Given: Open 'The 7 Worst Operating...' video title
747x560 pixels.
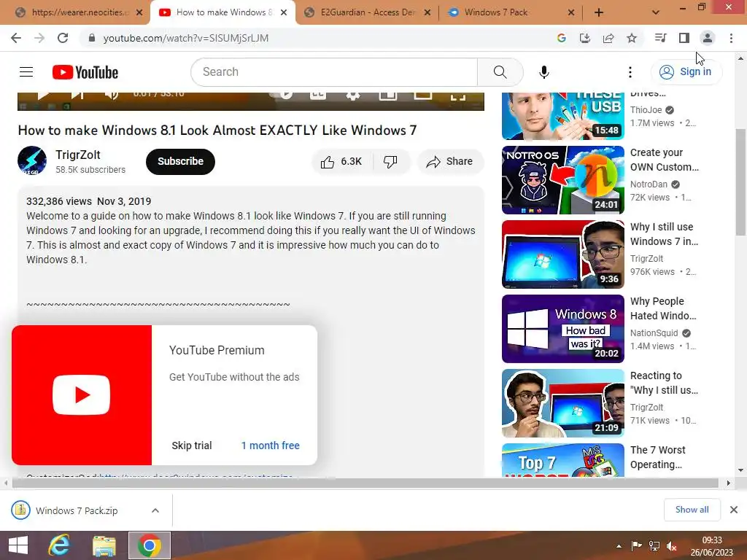Looking at the screenshot, I should click(x=658, y=457).
